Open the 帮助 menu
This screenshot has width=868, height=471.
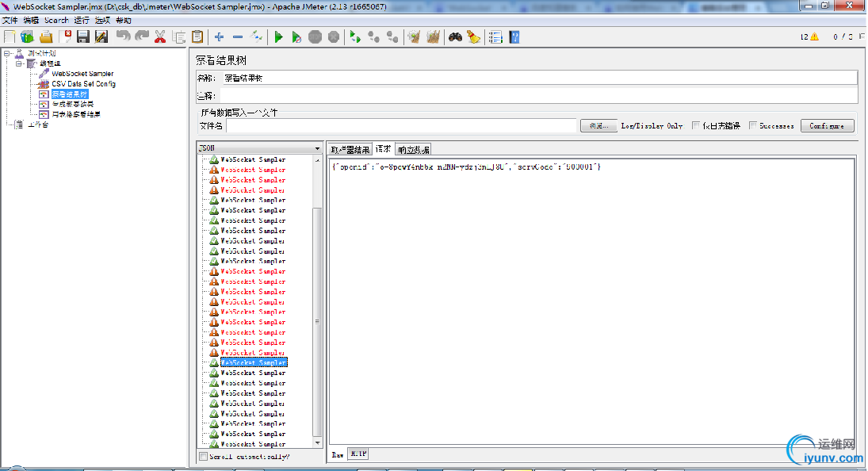click(x=124, y=21)
